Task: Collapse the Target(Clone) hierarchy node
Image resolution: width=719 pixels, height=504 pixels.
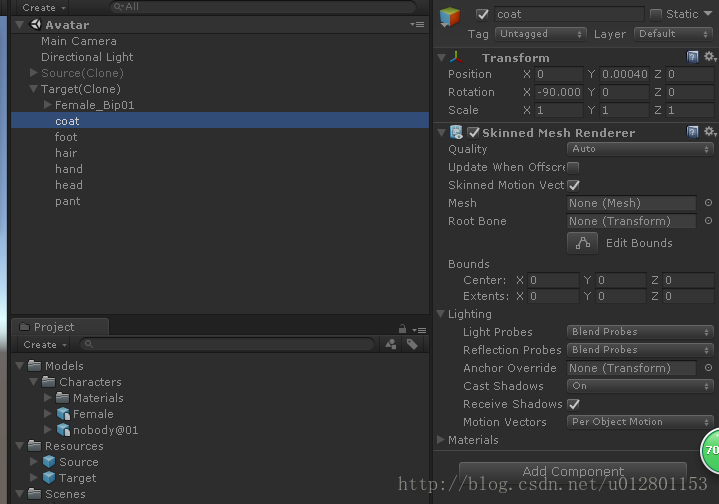Action: [x=33, y=89]
